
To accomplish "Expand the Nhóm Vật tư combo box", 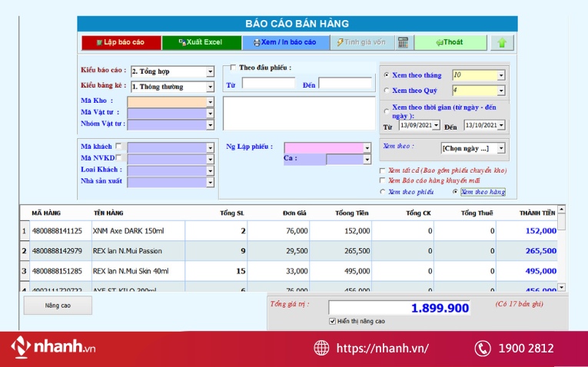I will [x=210, y=124].
